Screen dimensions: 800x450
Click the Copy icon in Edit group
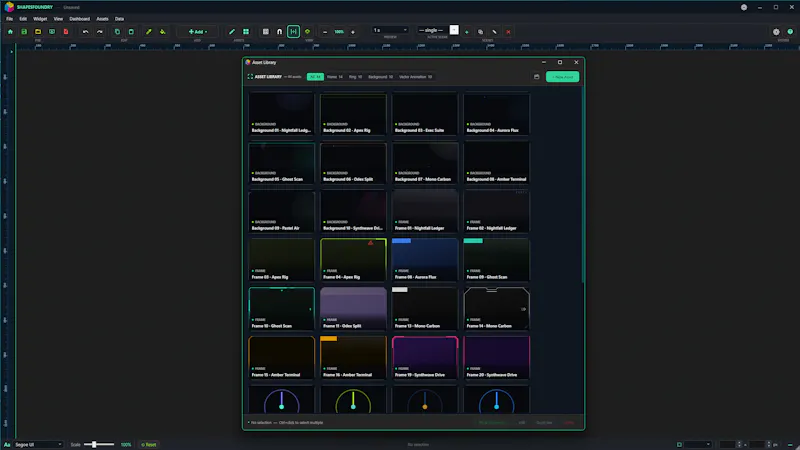(117, 32)
